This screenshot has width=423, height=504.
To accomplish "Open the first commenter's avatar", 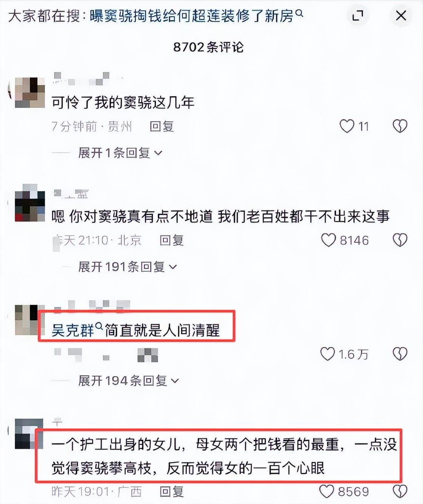I will [29, 93].
